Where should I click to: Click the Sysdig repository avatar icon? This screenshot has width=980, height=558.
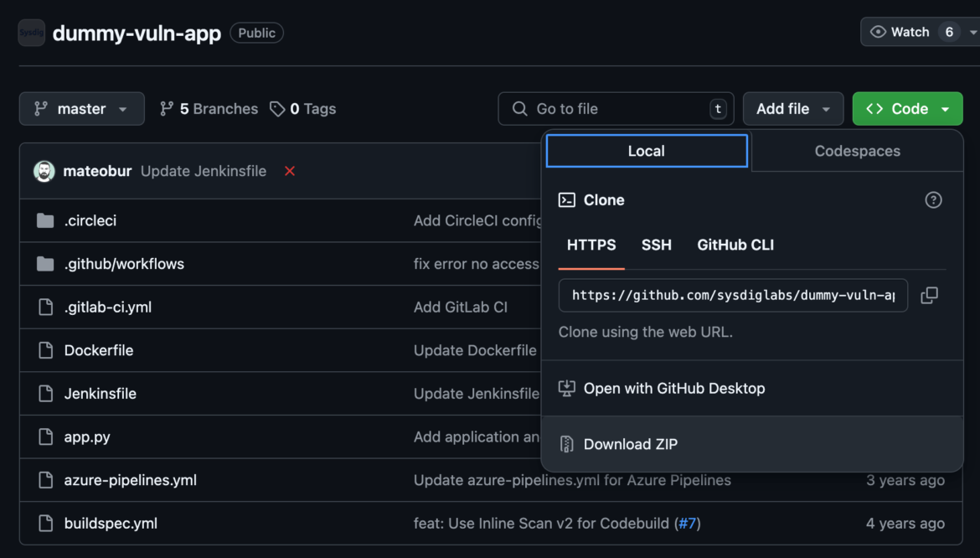point(31,33)
